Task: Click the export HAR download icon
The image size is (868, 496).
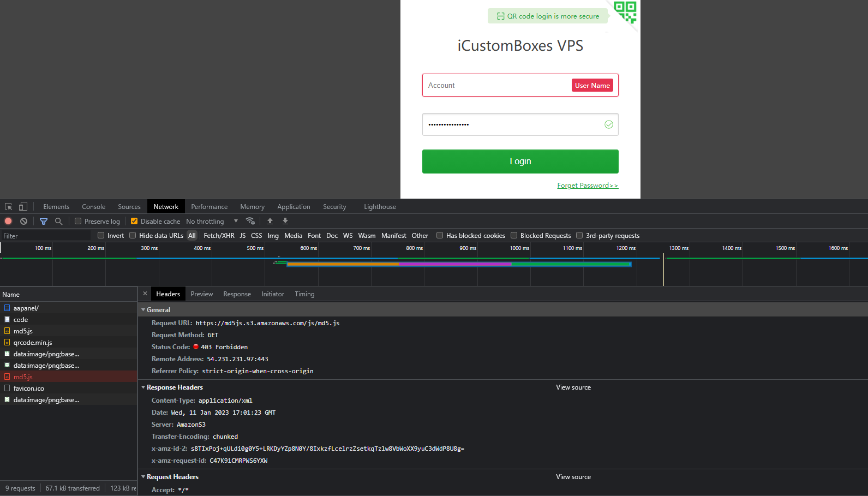Action: pyautogui.click(x=285, y=221)
